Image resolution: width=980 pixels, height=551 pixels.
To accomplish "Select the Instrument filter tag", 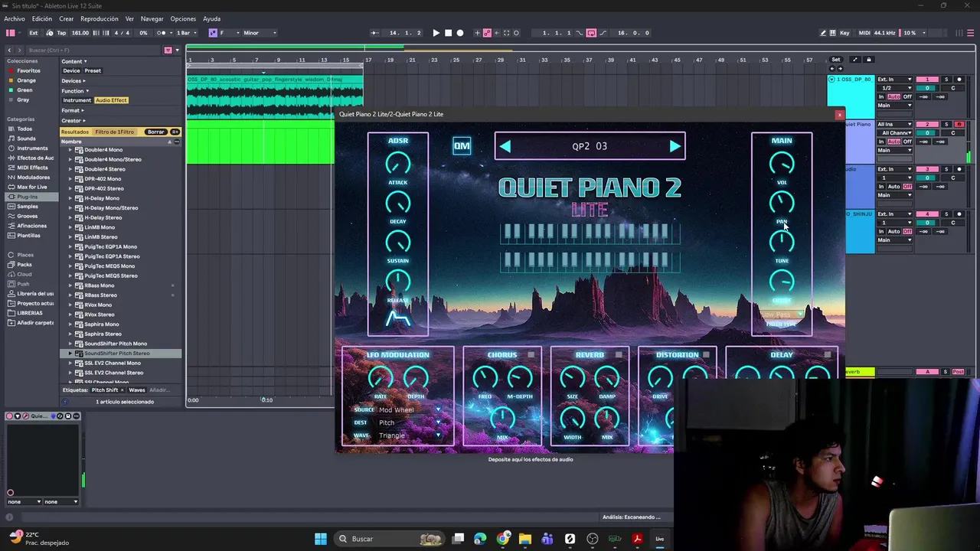I will pos(77,100).
